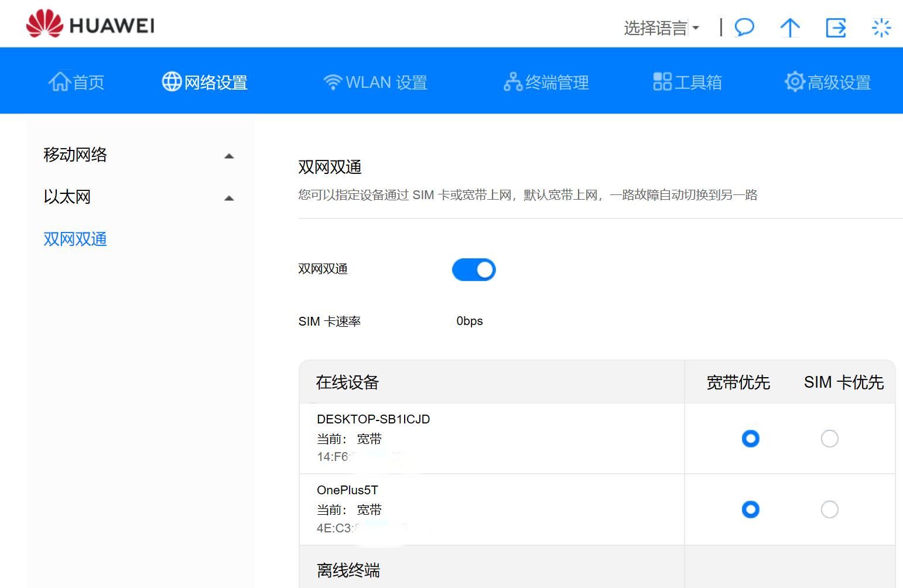
Task: Click the logout exit icon
Action: coord(836,28)
